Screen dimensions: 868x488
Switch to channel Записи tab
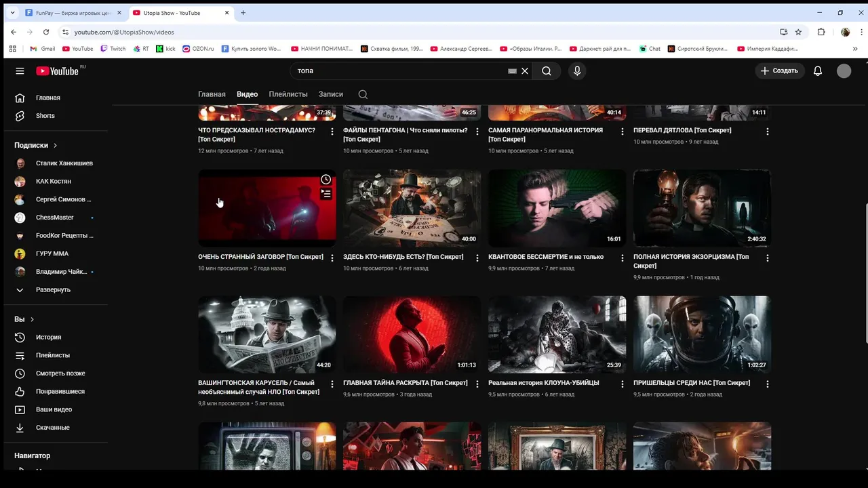[331, 94]
